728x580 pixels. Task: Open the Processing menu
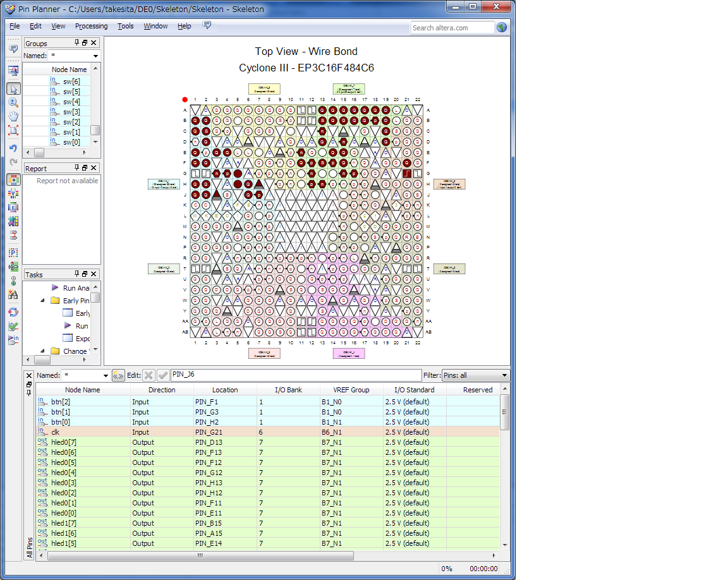92,26
